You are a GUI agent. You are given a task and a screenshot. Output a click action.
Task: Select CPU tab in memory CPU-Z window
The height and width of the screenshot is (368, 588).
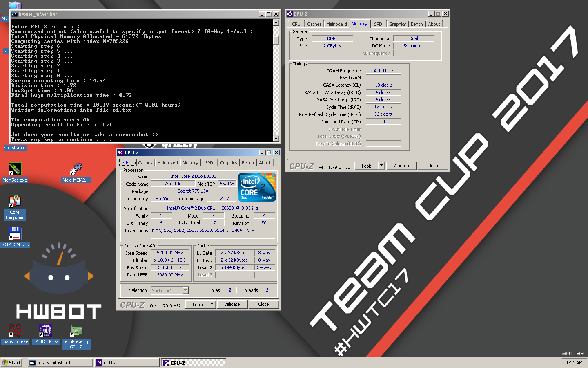(x=296, y=24)
